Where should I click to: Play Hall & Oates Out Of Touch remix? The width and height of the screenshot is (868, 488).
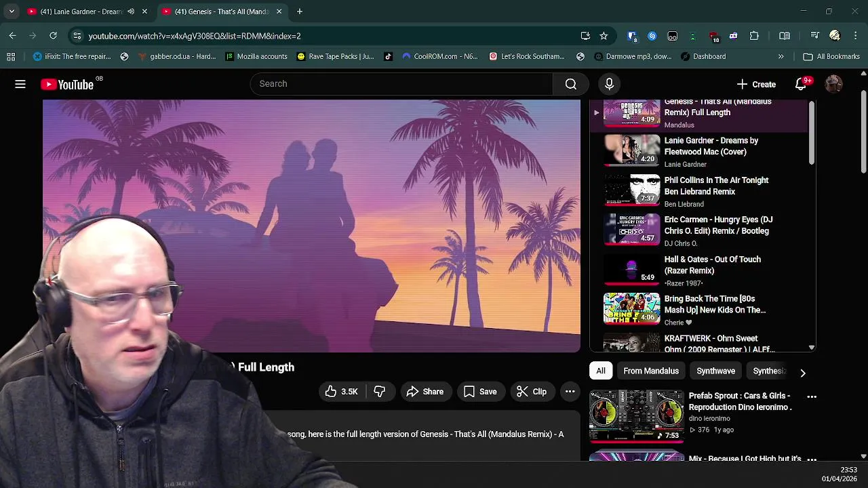click(x=698, y=270)
